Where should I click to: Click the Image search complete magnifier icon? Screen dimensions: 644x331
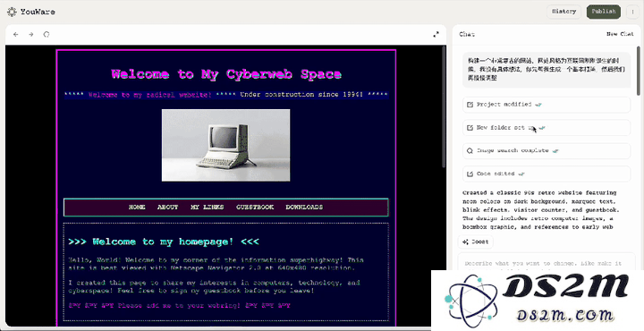470,150
